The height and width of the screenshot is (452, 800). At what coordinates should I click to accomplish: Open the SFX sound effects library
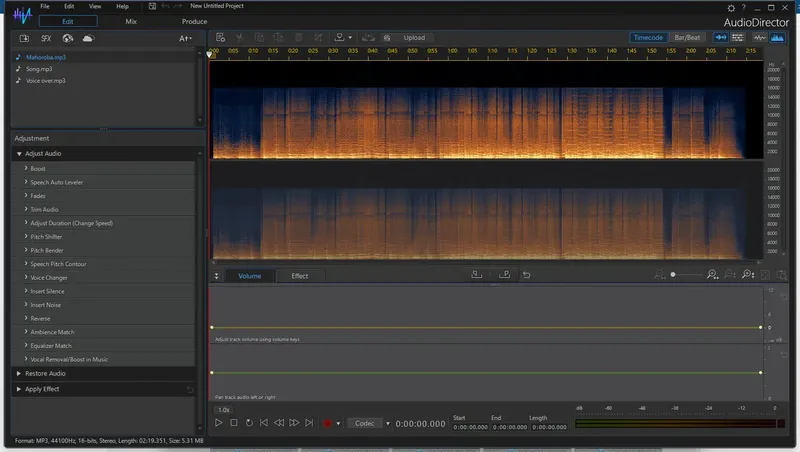(46, 38)
